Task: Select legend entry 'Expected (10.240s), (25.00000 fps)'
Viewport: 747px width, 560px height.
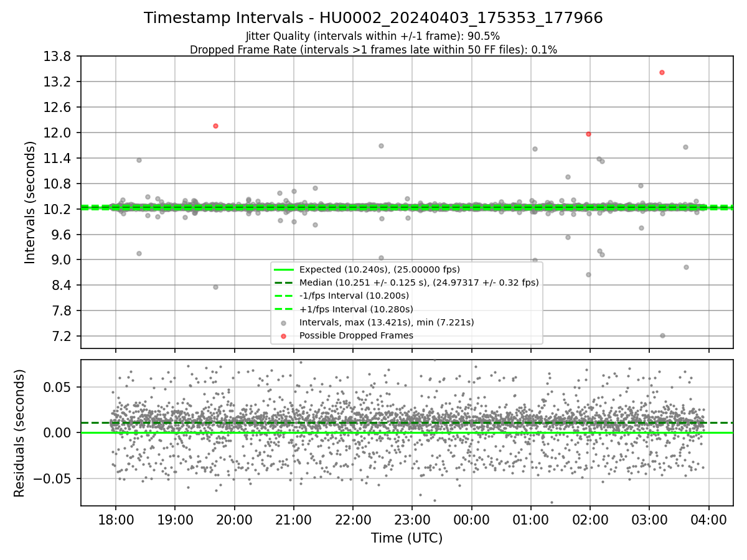Action: point(379,269)
